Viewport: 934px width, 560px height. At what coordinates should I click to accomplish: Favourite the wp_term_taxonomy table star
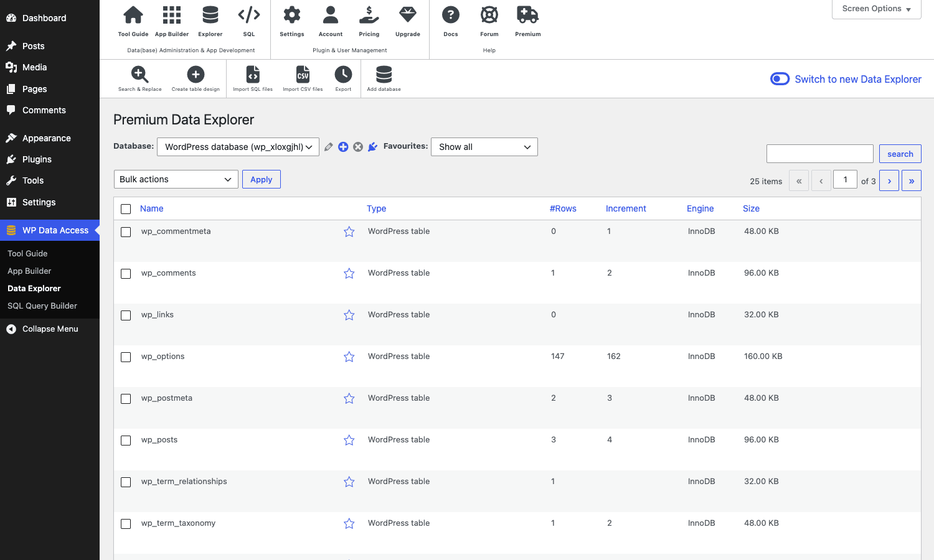[349, 523]
